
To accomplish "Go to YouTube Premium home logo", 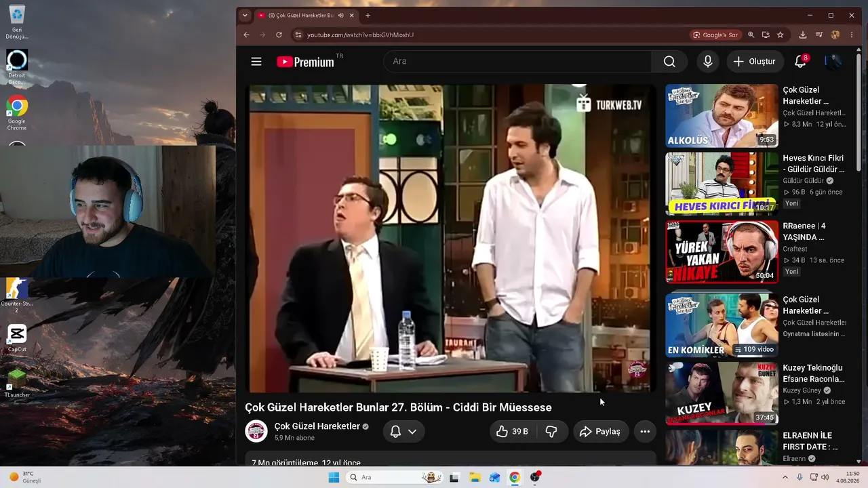I will (305, 62).
